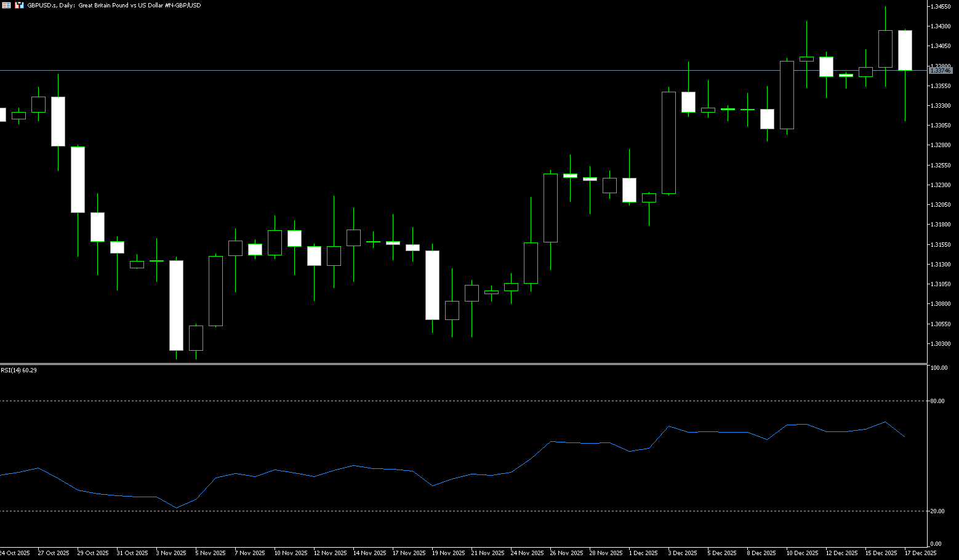
Task: Click the RSI 20.00 oversold level label
Action: coord(937,511)
